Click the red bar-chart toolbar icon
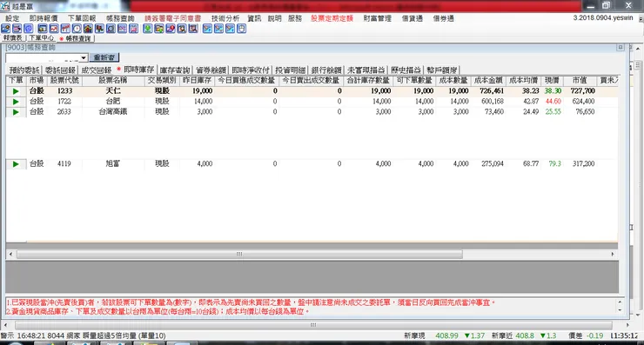The image size is (644, 345). tap(65, 29)
